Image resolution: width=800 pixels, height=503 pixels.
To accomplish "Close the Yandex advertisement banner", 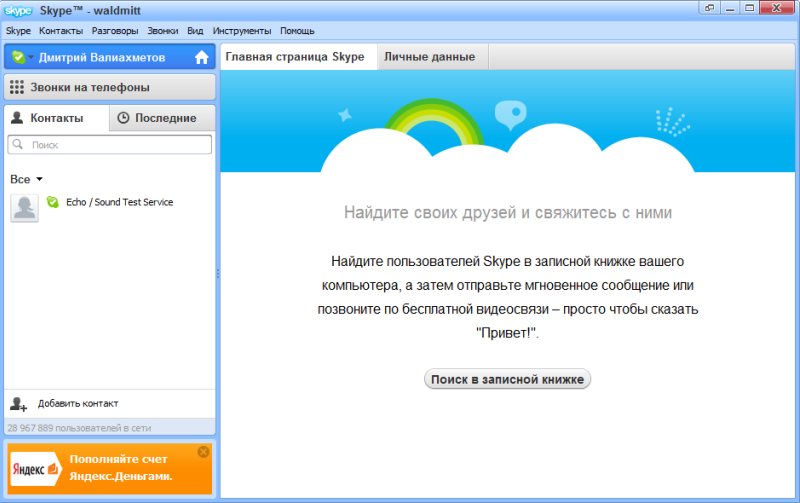I will pos(204,452).
